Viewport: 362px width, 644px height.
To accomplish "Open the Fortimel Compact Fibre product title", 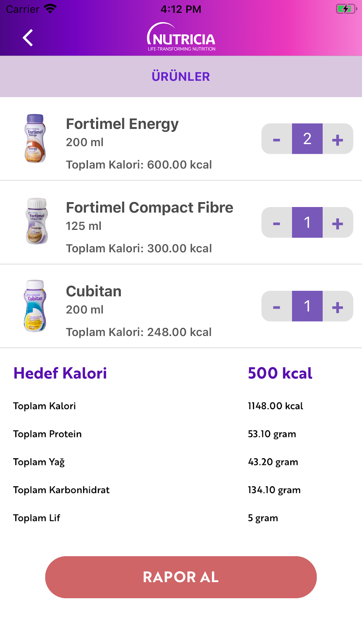I will (149, 208).
